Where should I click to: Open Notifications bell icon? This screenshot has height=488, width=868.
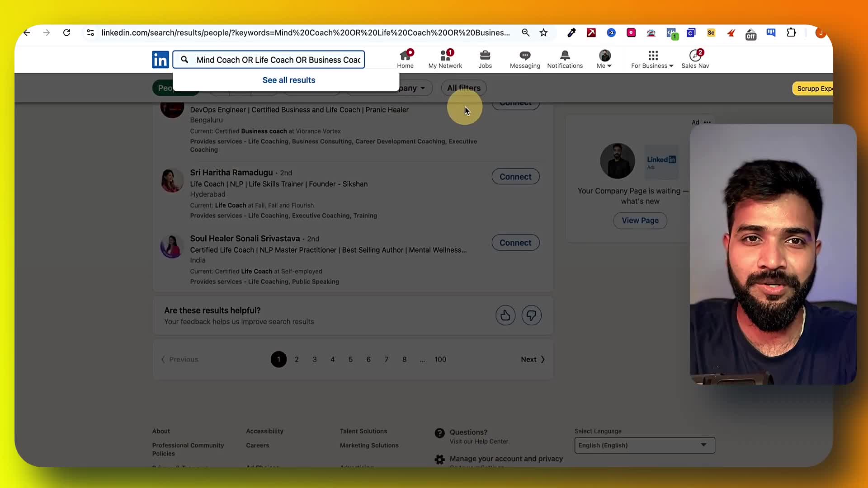point(565,56)
